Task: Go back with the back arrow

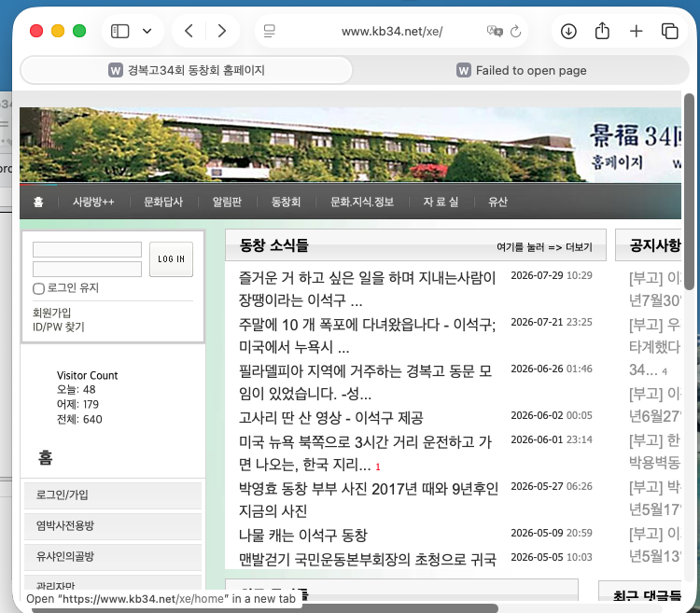Action: [x=189, y=31]
